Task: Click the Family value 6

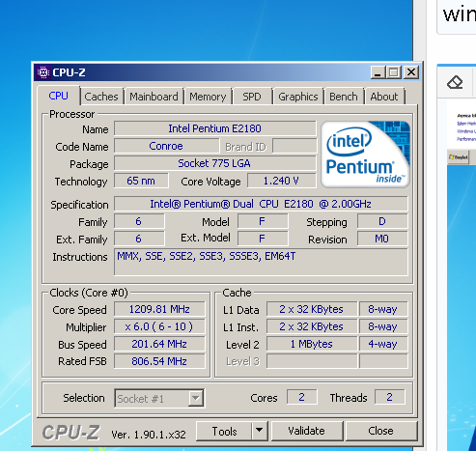Action: coord(139,221)
